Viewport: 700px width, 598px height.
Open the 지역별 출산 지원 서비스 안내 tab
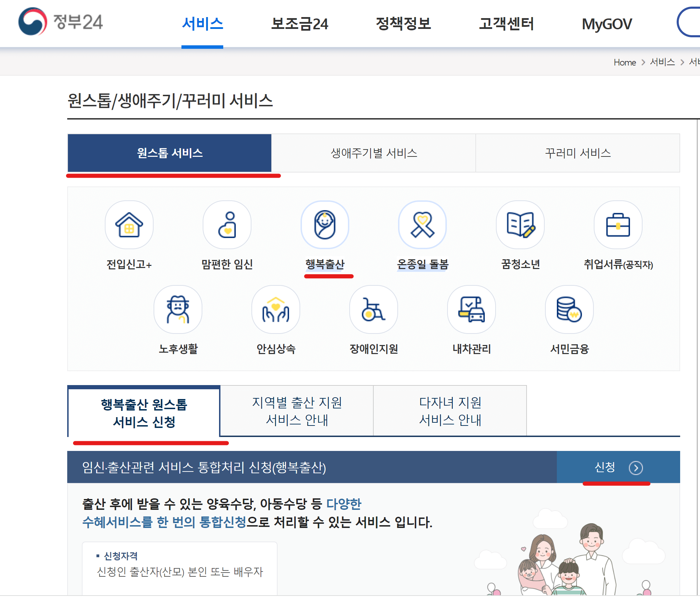(x=296, y=411)
